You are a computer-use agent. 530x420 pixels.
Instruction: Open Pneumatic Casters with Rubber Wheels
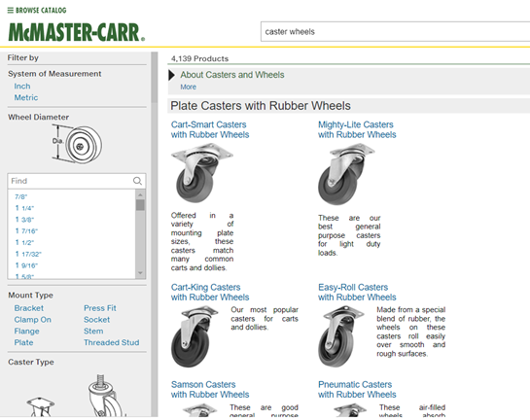click(357, 389)
